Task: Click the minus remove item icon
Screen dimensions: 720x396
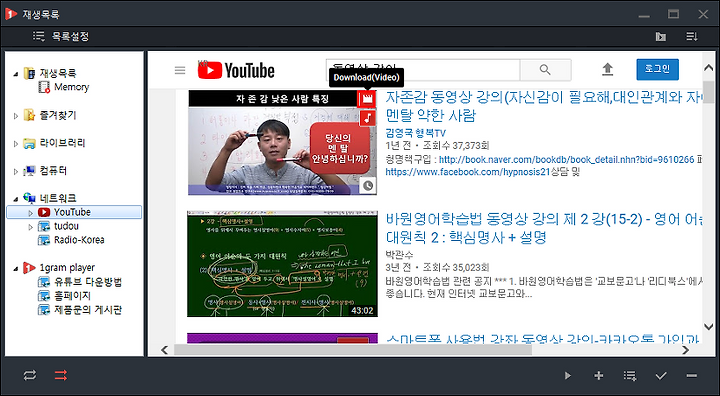Action: (692, 376)
